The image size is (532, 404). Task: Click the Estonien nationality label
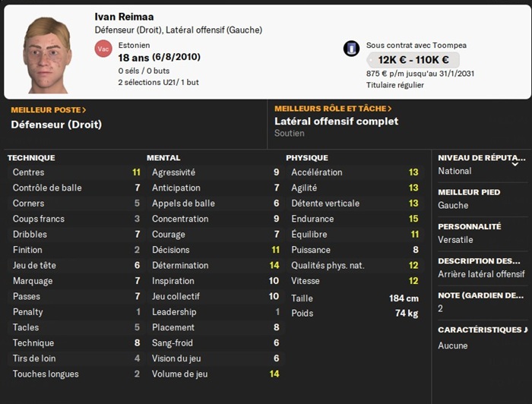point(135,45)
